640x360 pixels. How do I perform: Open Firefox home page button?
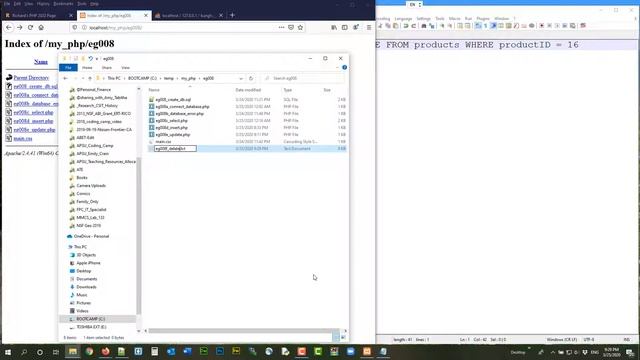click(41, 27)
